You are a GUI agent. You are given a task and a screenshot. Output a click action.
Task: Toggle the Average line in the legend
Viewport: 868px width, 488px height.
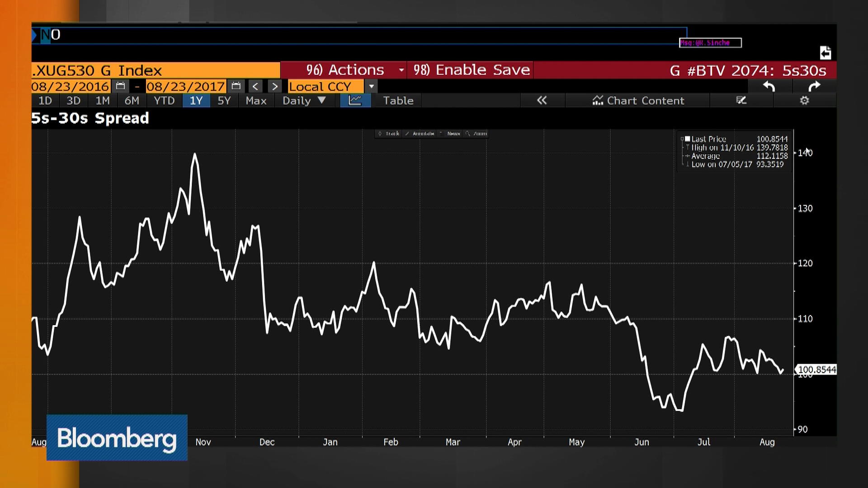(x=706, y=156)
